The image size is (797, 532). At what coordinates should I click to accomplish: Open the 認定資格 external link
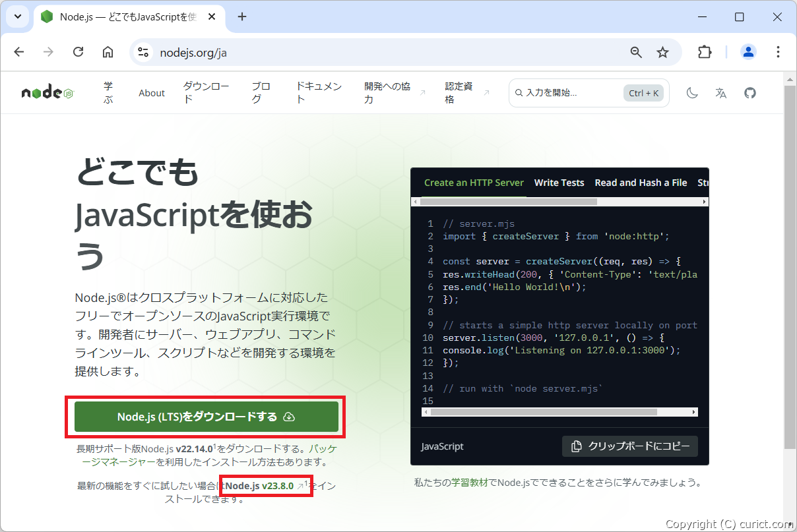pos(467,93)
